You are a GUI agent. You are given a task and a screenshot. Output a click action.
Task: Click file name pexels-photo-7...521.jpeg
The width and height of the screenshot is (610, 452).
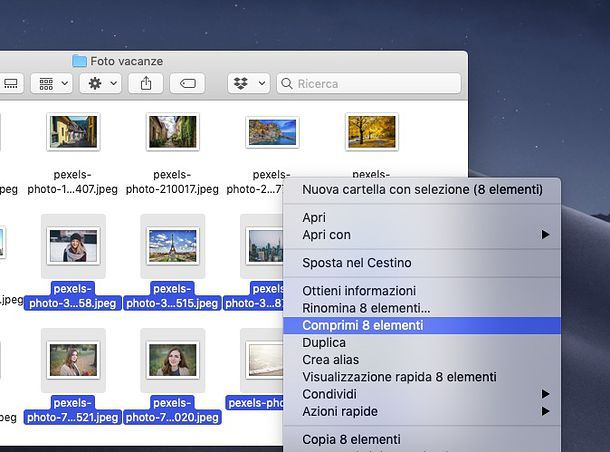pos(72,410)
